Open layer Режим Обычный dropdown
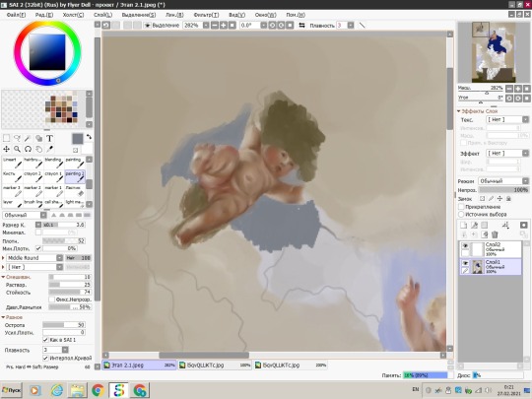 503,181
